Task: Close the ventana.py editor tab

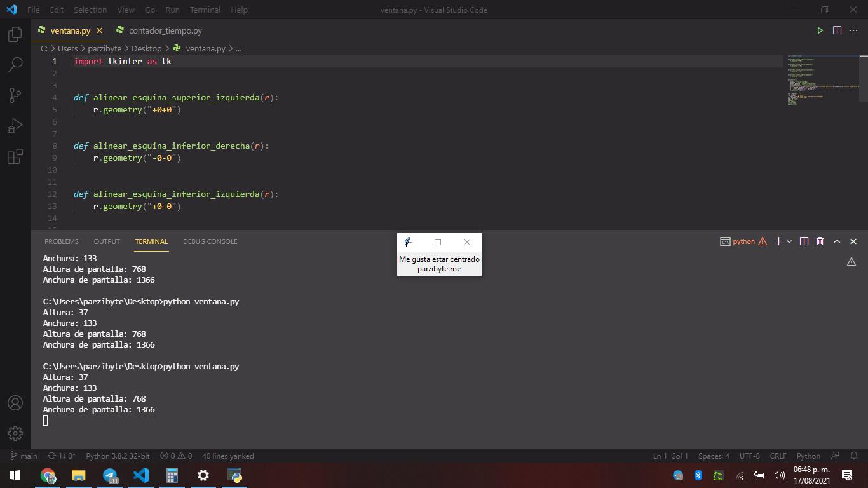Action: pyautogui.click(x=99, y=30)
